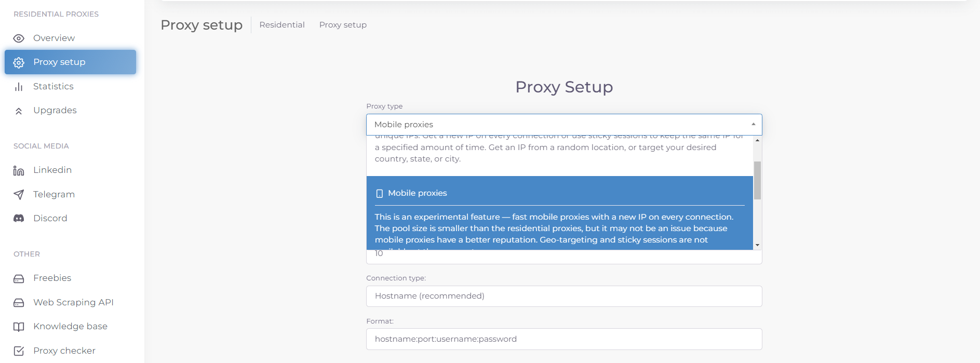Image resolution: width=980 pixels, height=363 pixels.
Task: Click the Linkedin logo icon
Action: [x=19, y=170]
